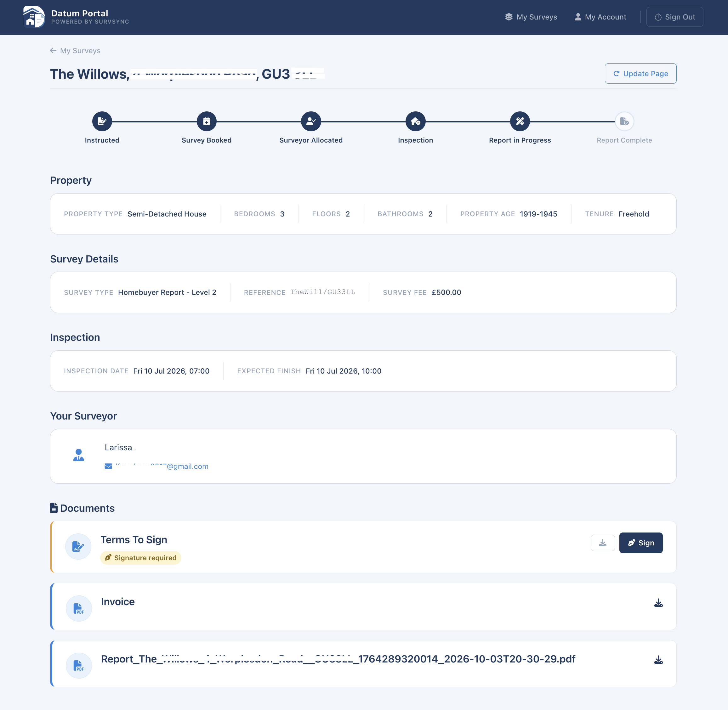Click the Report_The_ pdf filename
728x710 pixels.
coord(338,659)
